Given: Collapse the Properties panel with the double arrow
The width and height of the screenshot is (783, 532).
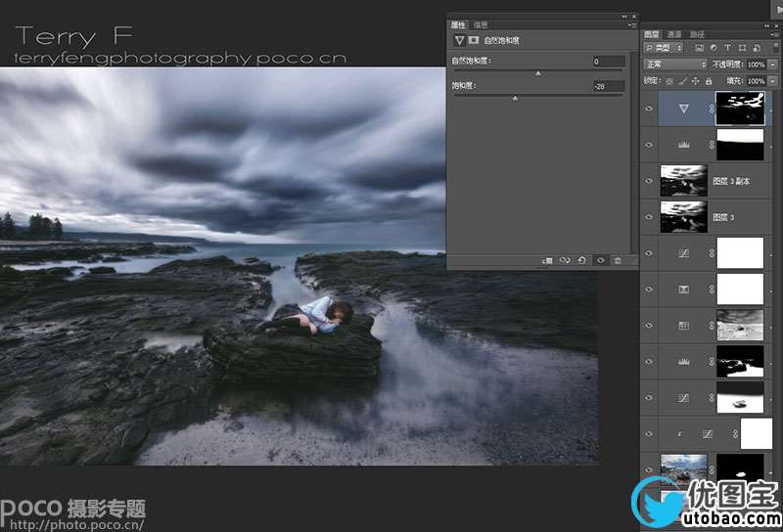Looking at the screenshot, I should click(x=624, y=17).
